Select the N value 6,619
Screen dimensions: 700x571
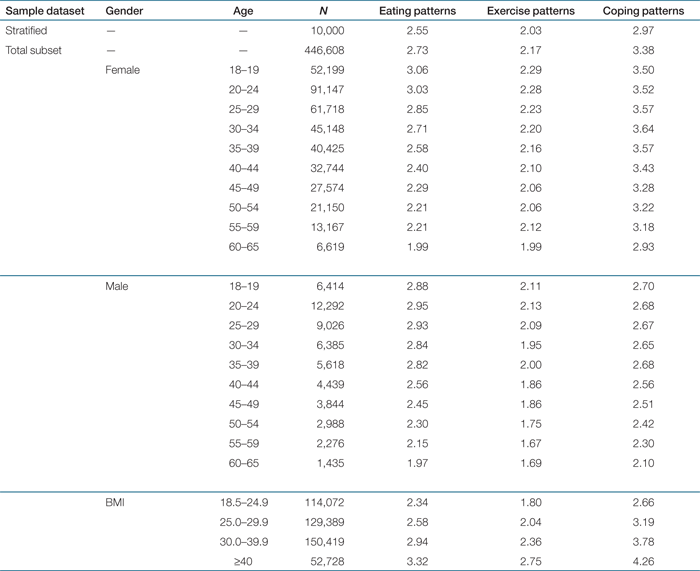coord(331,246)
